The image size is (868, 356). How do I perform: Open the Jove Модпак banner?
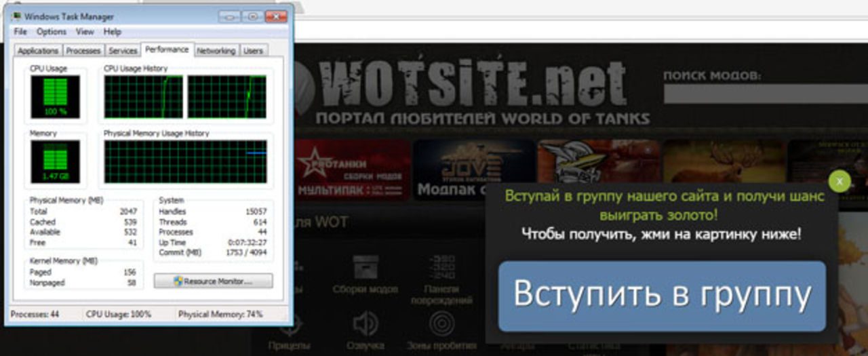474,170
